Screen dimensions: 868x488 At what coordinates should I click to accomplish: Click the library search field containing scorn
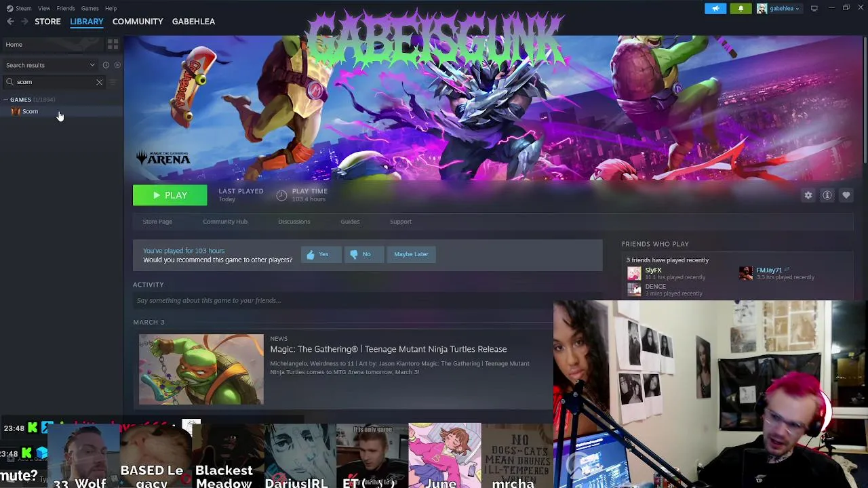pos(54,82)
